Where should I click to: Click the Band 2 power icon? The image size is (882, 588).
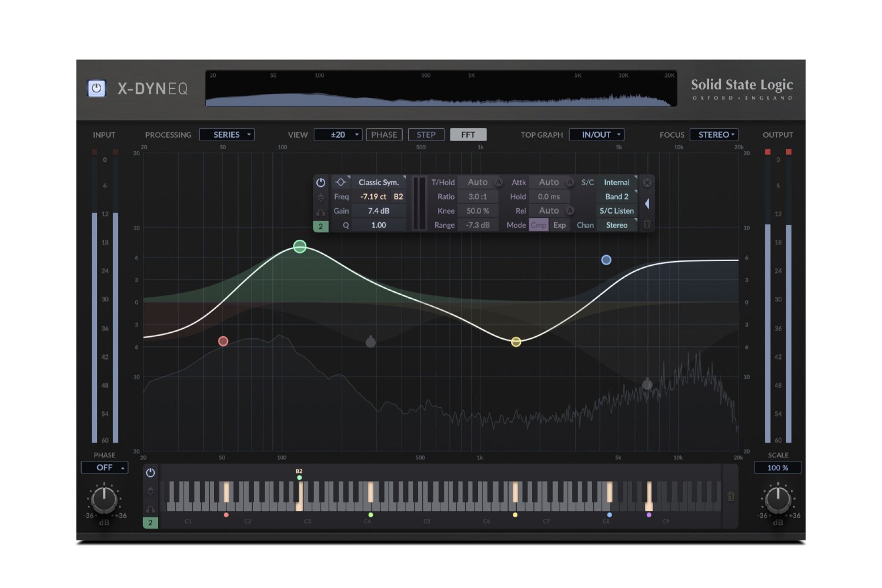[321, 182]
